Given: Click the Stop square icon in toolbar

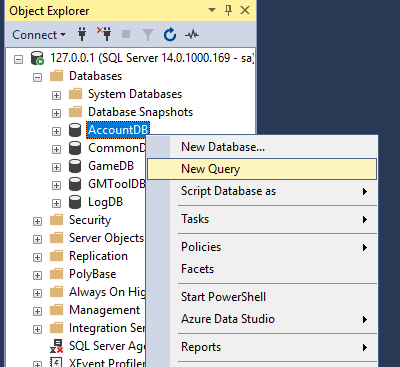Looking at the screenshot, I should (x=126, y=34).
